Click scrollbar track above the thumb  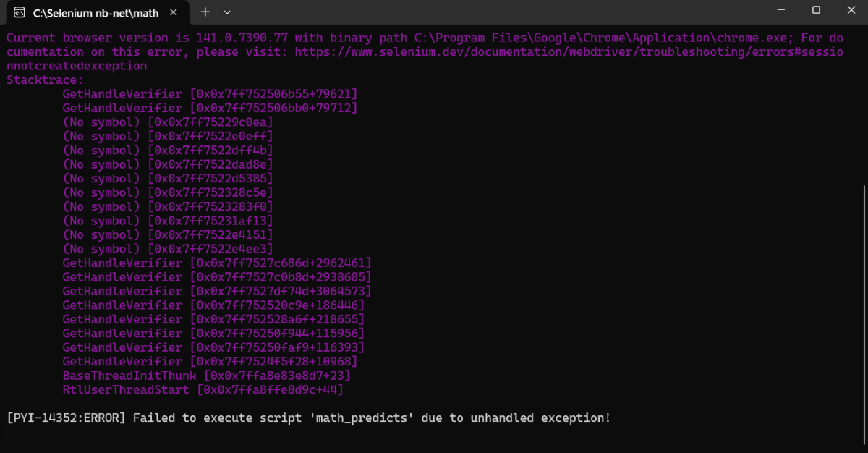click(863, 109)
